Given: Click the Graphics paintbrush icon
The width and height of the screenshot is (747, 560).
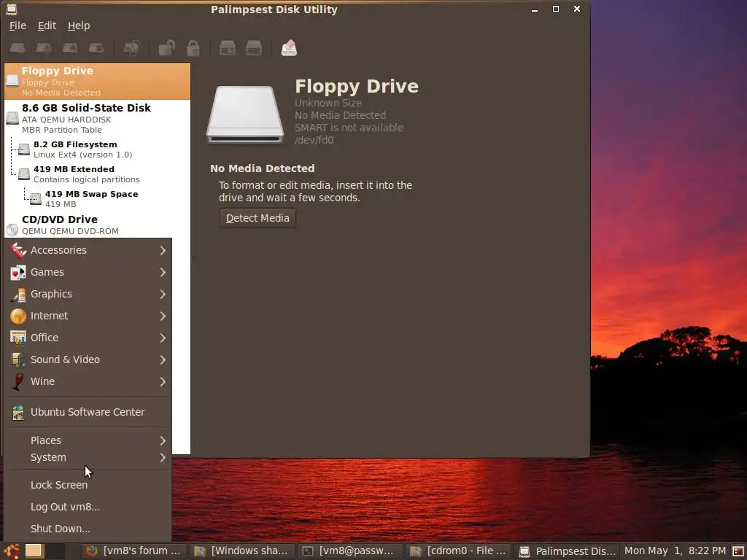Looking at the screenshot, I should point(18,294).
